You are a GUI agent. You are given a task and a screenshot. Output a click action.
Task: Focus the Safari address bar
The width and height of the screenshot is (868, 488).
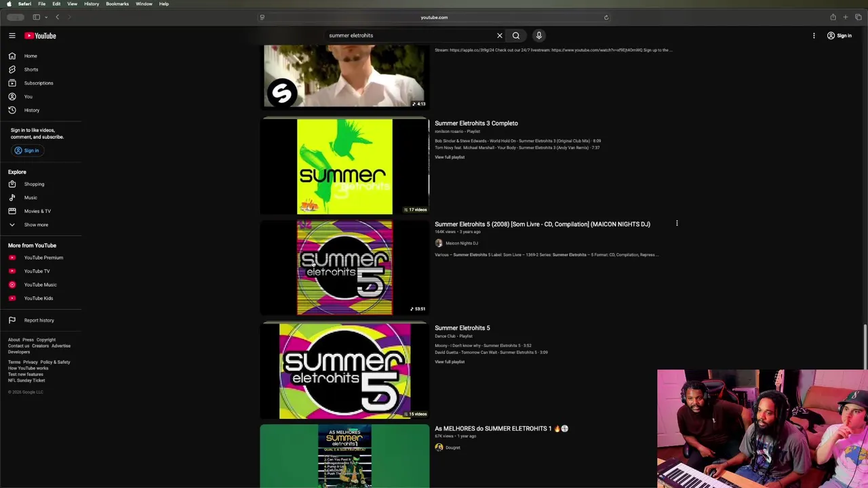click(434, 17)
